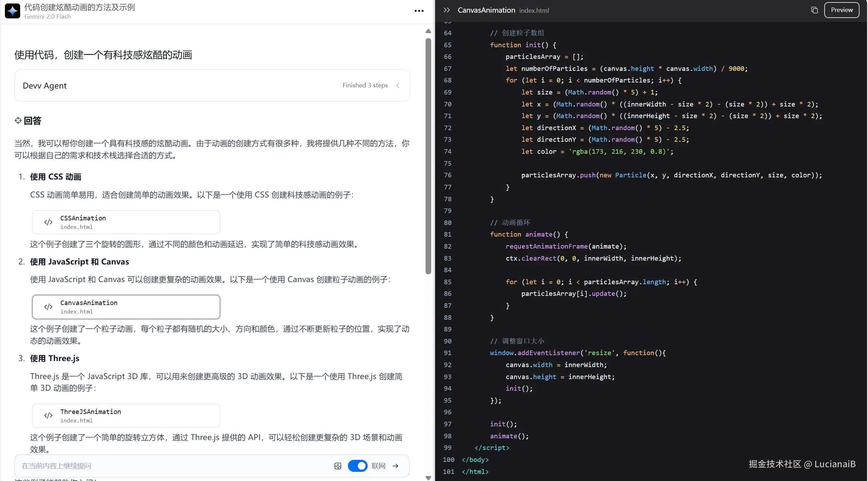The width and height of the screenshot is (868, 481).
Task: Collapse the code panel with double chevron
Action: (447, 10)
